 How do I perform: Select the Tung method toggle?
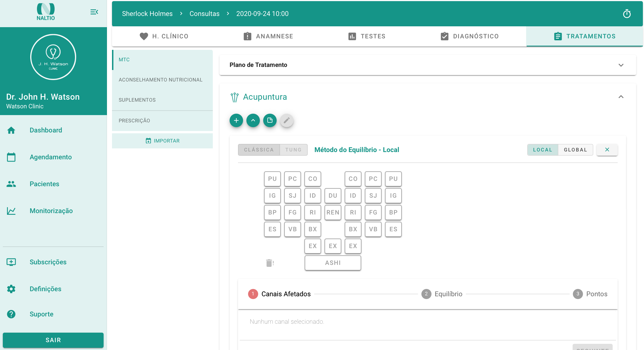293,150
